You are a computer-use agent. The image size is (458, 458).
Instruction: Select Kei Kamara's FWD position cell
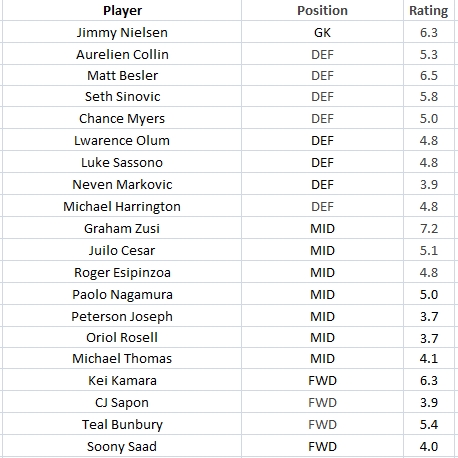point(322,380)
